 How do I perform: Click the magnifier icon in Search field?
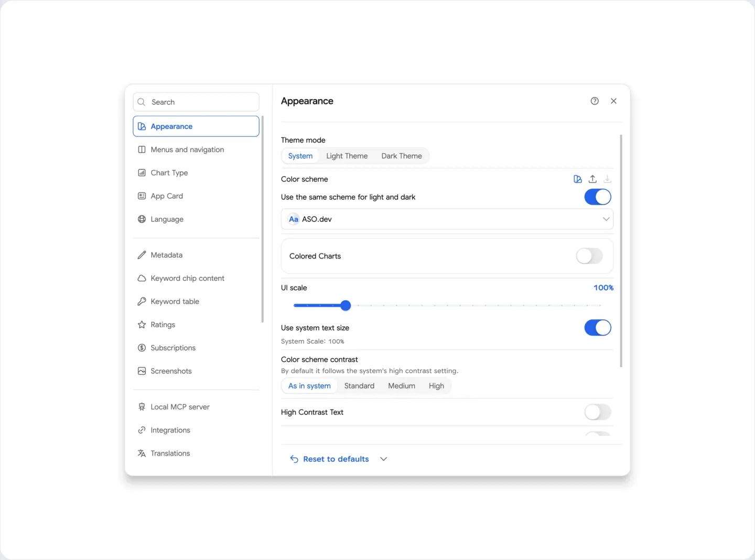[x=142, y=102]
